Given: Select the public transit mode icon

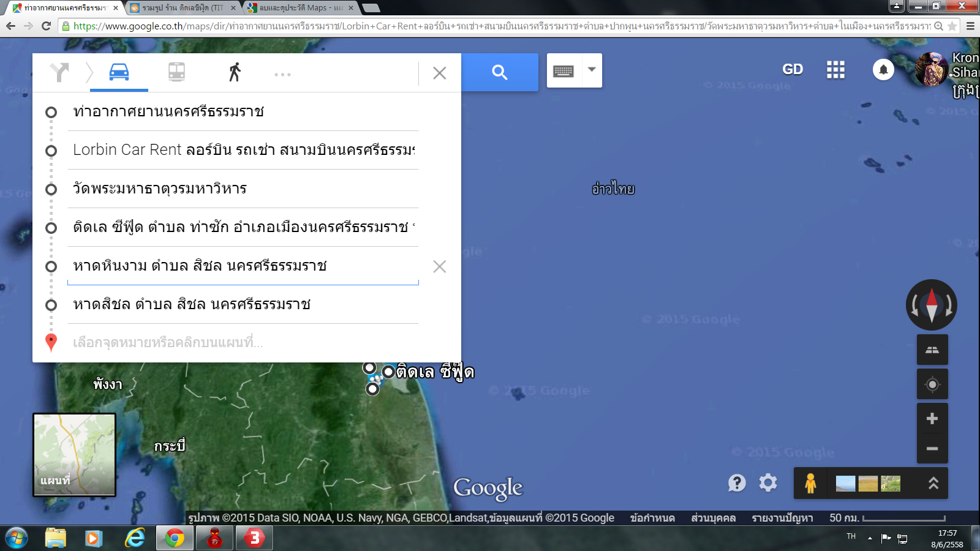Looking at the screenshot, I should pos(176,72).
